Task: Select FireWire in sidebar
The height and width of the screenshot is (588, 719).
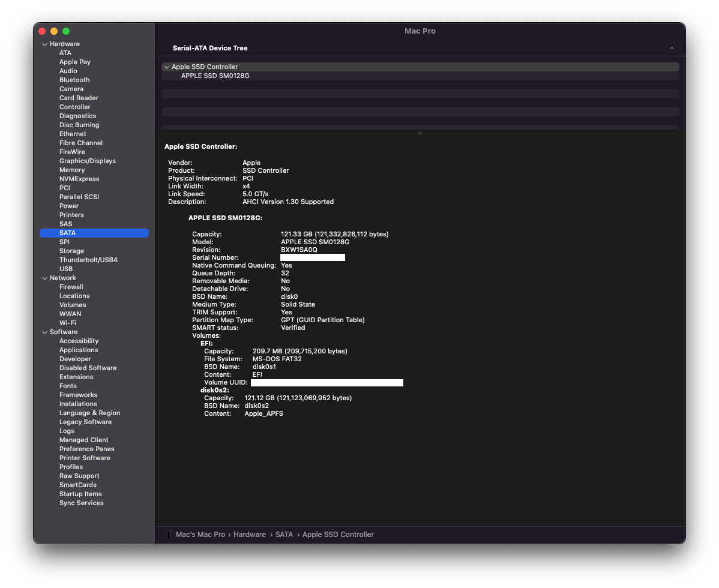Action: (x=72, y=152)
